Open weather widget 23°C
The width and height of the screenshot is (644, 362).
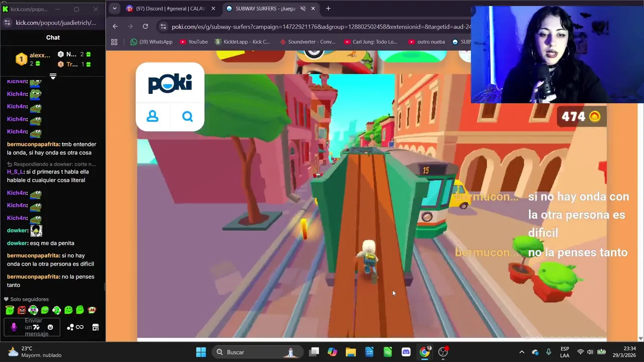(34, 352)
